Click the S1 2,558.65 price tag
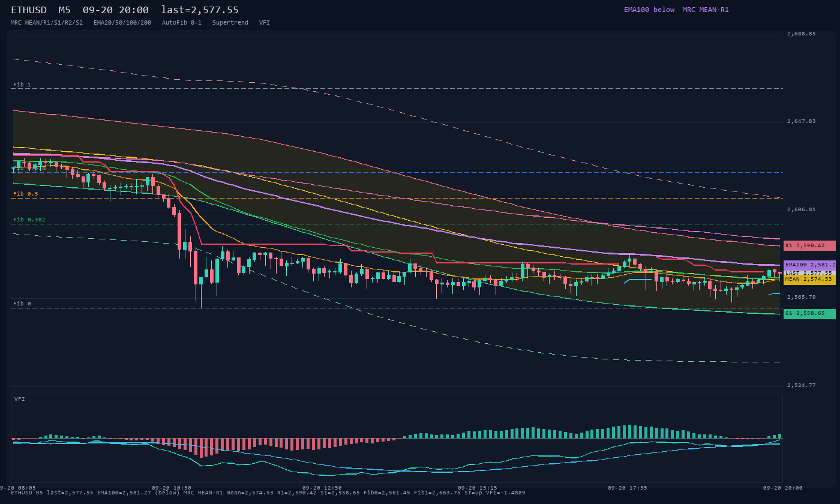The image size is (840, 504). coord(809,314)
